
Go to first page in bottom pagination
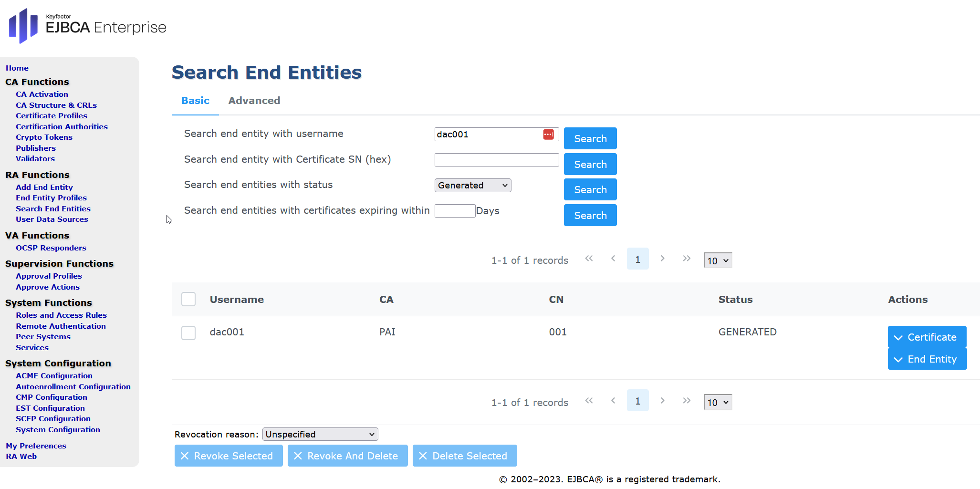click(589, 401)
